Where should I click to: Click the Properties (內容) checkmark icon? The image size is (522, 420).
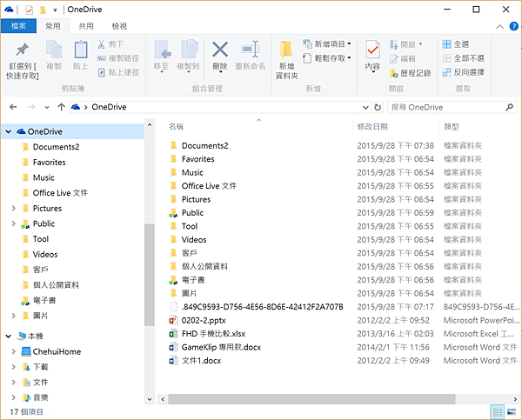[372, 50]
